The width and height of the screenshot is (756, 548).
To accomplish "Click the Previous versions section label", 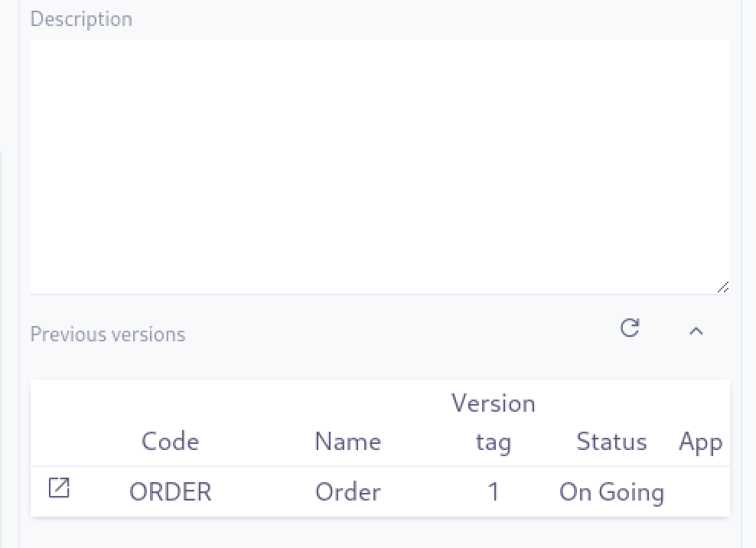I will click(x=108, y=334).
